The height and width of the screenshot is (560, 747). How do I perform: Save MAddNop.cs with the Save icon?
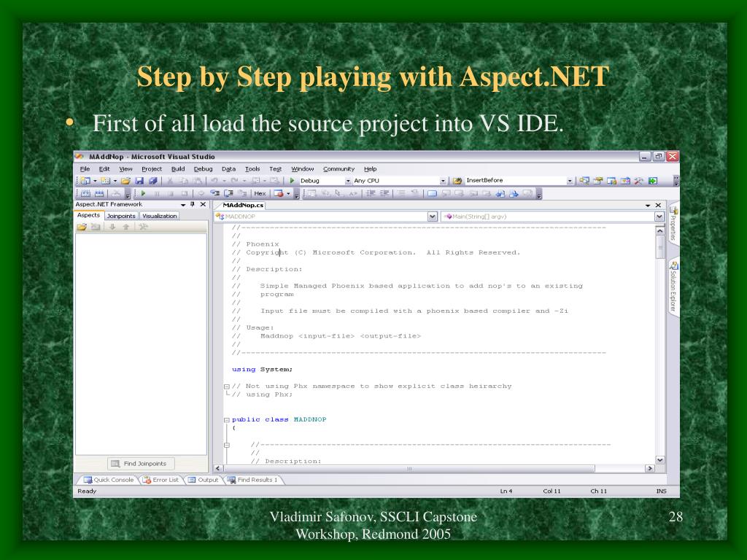point(139,181)
